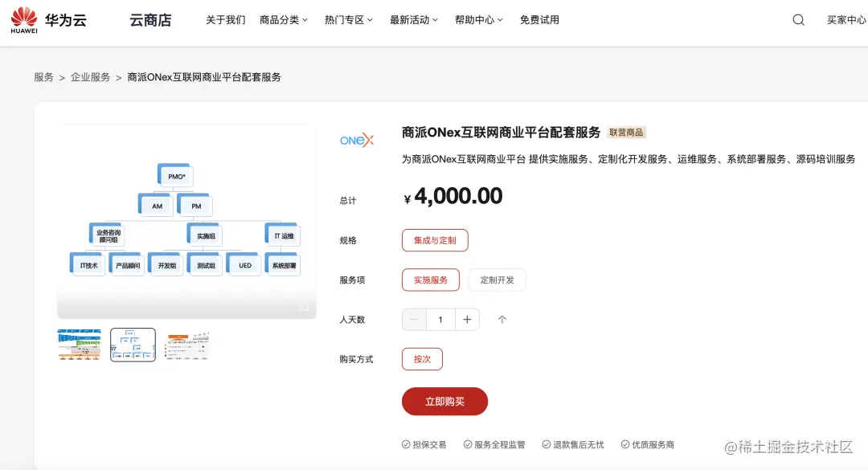This screenshot has width=868, height=470.
Task: Click the zoom icon on product image
Action: pos(305,307)
